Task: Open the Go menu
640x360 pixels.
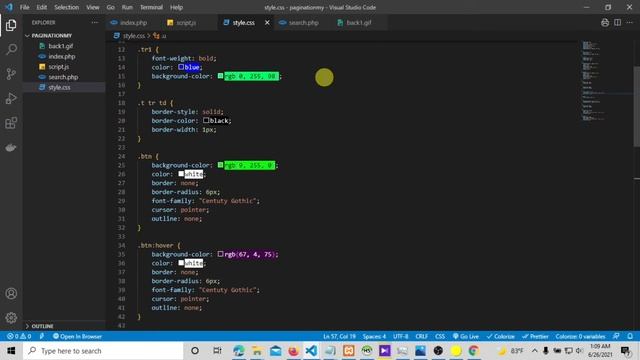Action: click(x=111, y=7)
